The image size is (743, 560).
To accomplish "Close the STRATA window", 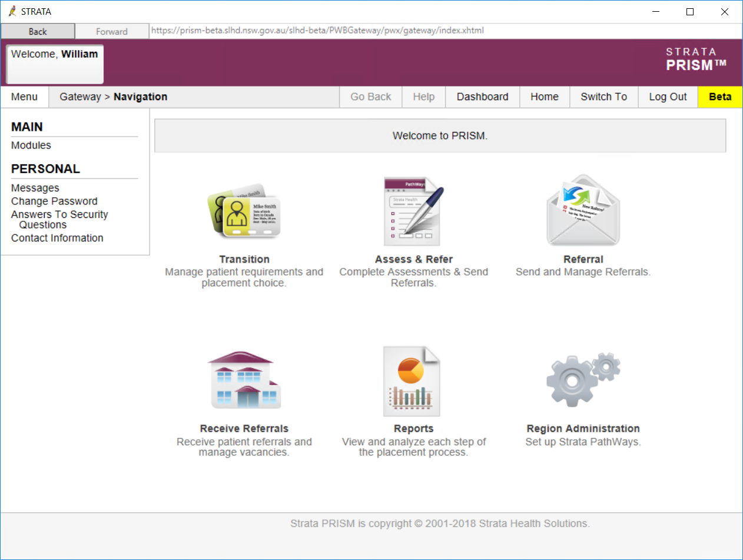I will (x=725, y=12).
